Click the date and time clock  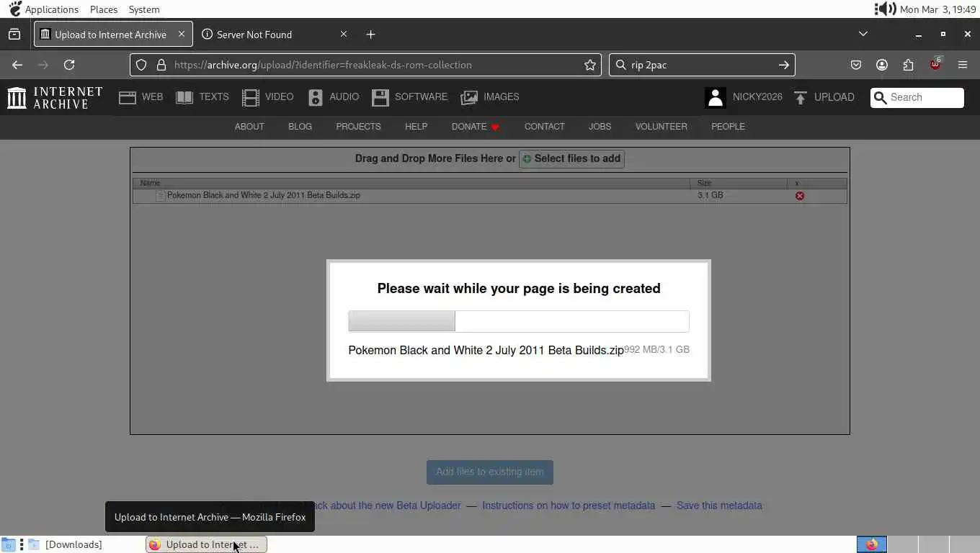[938, 9]
